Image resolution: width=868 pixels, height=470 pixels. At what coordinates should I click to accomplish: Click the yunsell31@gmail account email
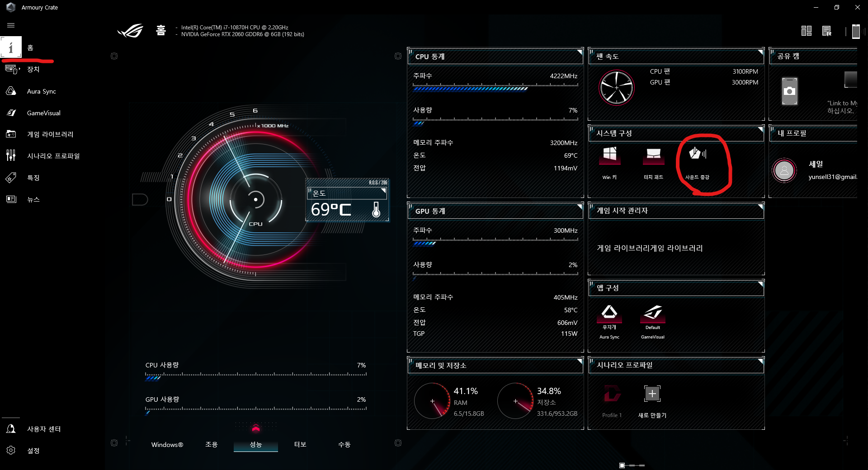tap(832, 177)
